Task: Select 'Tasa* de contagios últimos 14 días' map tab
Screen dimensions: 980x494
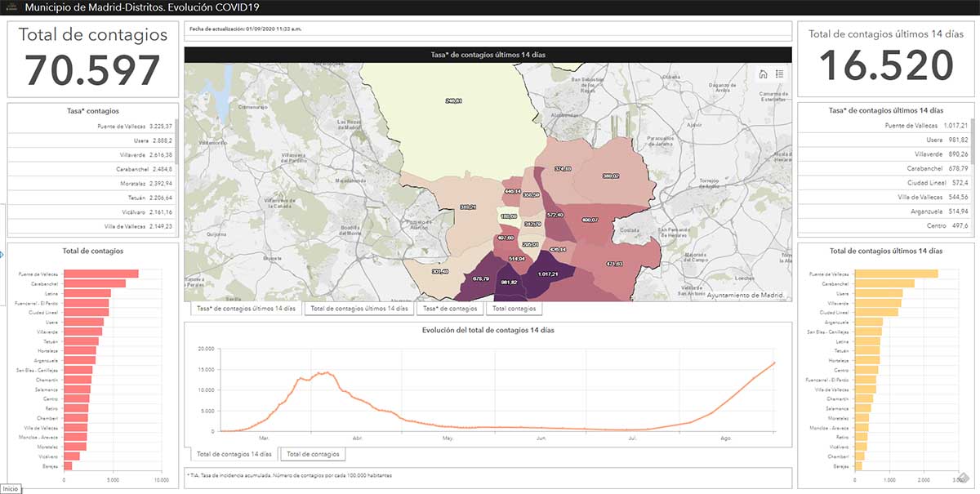Action: [245, 309]
